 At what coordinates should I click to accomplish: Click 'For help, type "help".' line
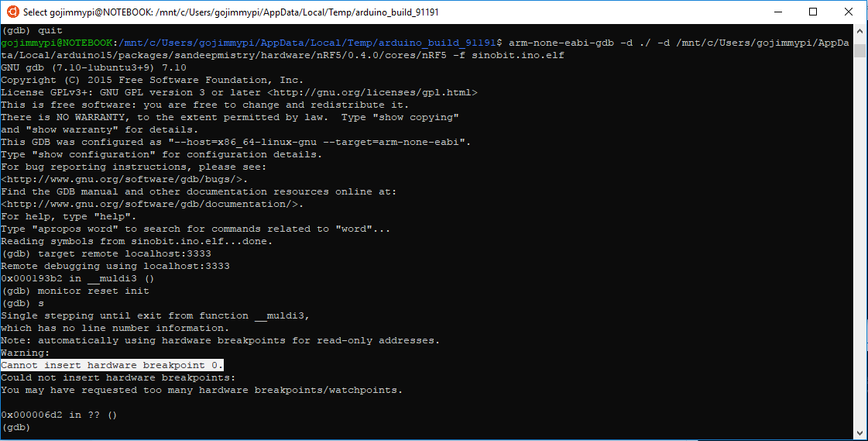[x=69, y=216]
